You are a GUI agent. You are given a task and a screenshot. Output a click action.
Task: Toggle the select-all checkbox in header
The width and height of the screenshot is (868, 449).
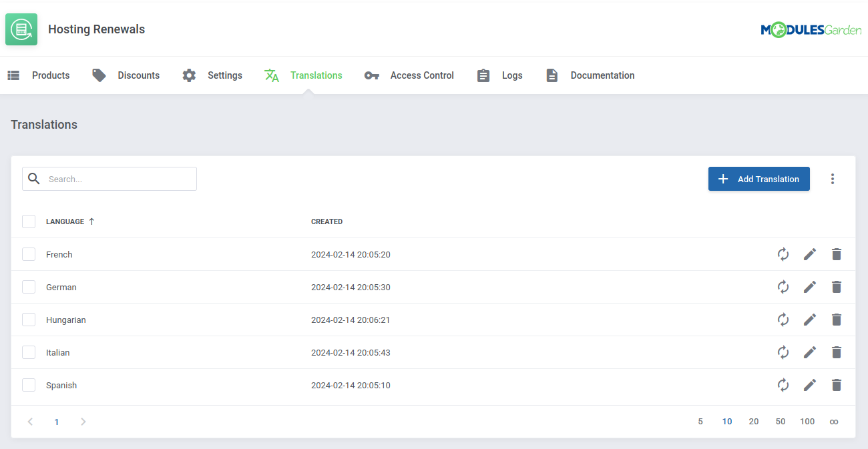pos(29,221)
